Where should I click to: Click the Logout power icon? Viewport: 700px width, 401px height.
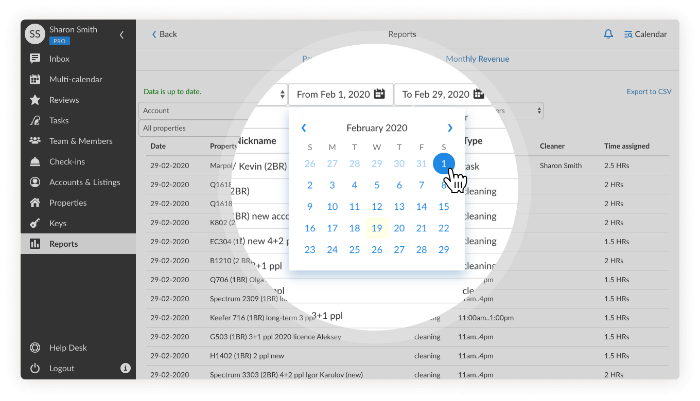pyautogui.click(x=35, y=368)
